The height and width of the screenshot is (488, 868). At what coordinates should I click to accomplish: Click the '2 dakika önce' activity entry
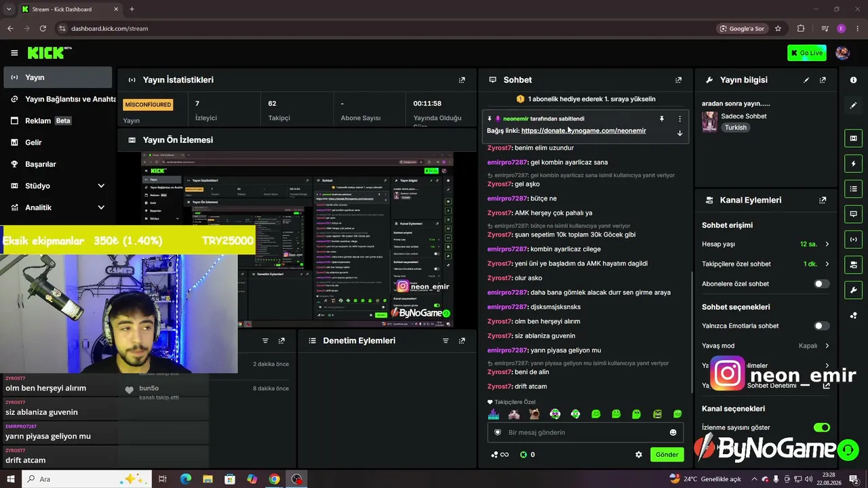[271, 364]
